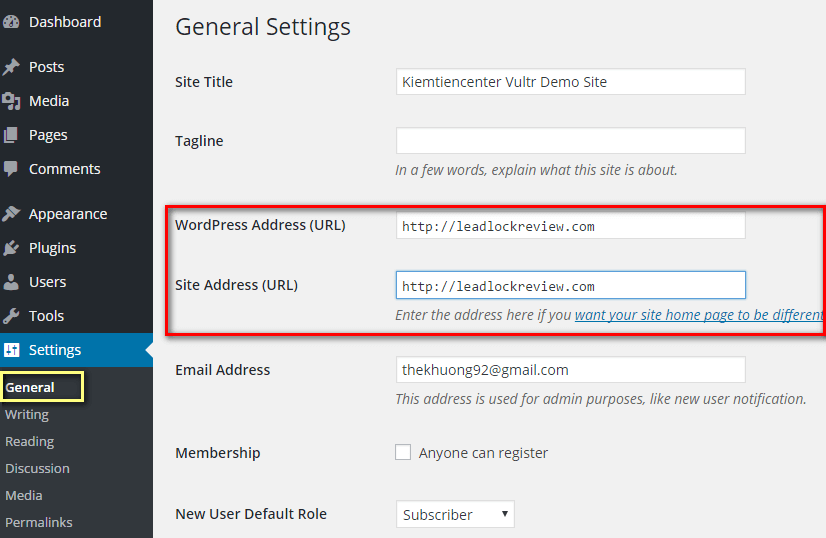Screen dimensions: 826x538
Task: Open Media settings submenu item
Action: coord(24,495)
